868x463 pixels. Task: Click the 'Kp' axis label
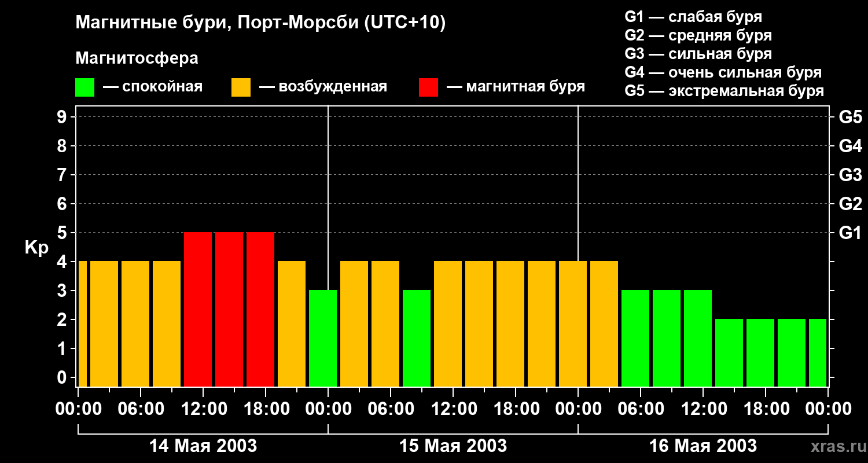tap(36, 248)
